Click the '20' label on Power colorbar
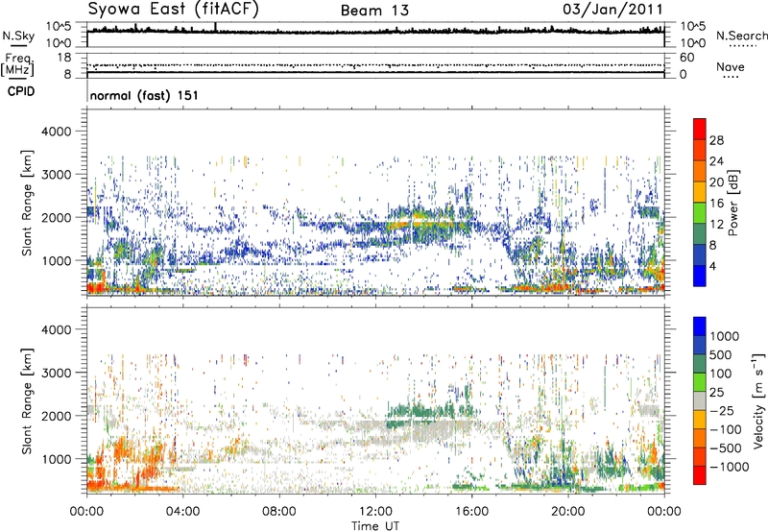Image resolution: width=768 pixels, height=532 pixels. coord(716,182)
